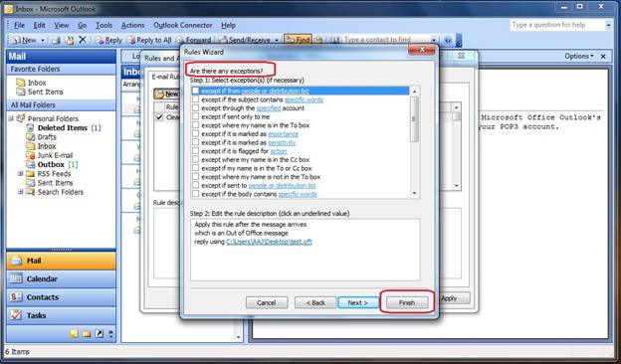Open the Tools menu
Viewport: 621px width, 364px height.
pyautogui.click(x=104, y=25)
